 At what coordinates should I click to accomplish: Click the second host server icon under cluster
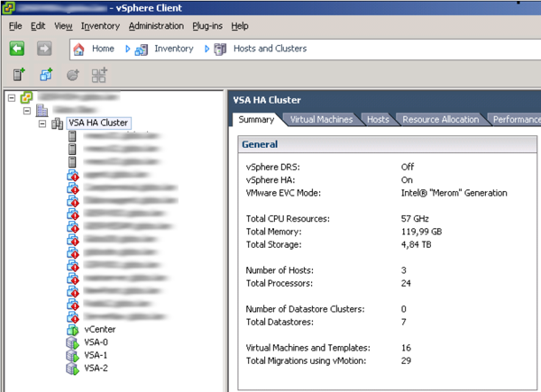pyautogui.click(x=72, y=149)
